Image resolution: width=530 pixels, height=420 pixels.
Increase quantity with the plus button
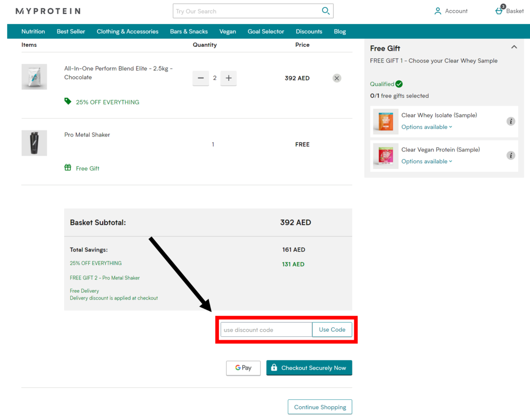pos(229,78)
